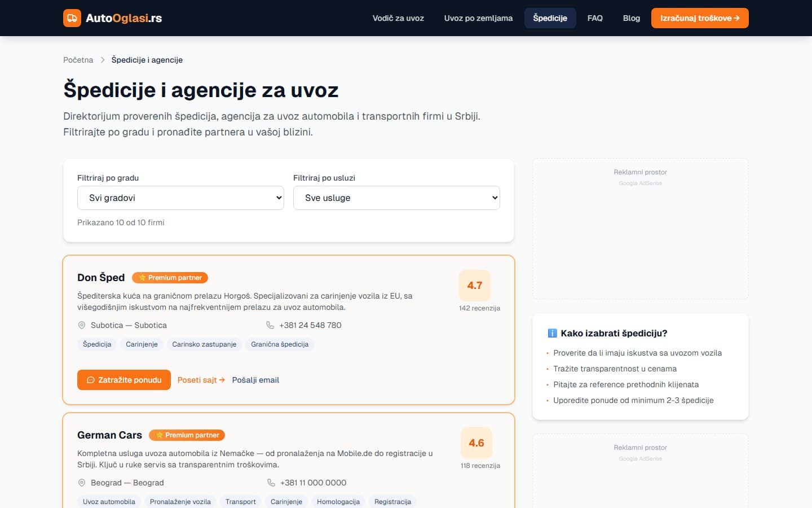Click the location pin icon next to Subotica

pyautogui.click(x=82, y=325)
